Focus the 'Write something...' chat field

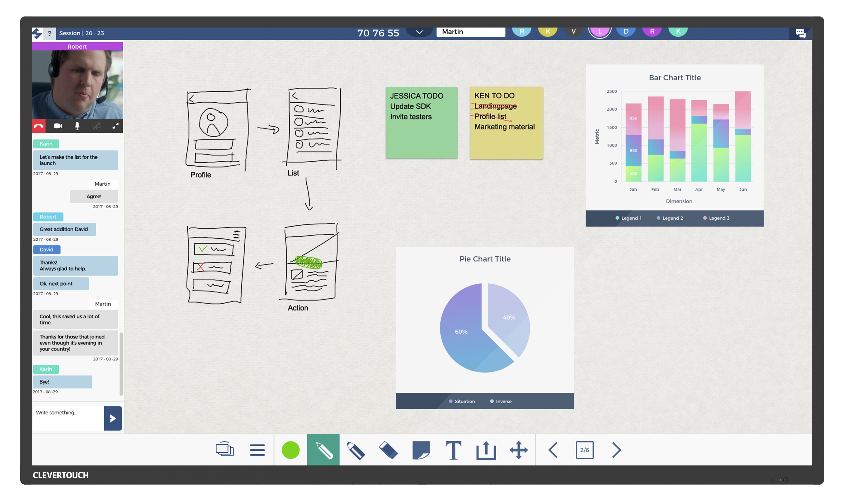(x=68, y=418)
